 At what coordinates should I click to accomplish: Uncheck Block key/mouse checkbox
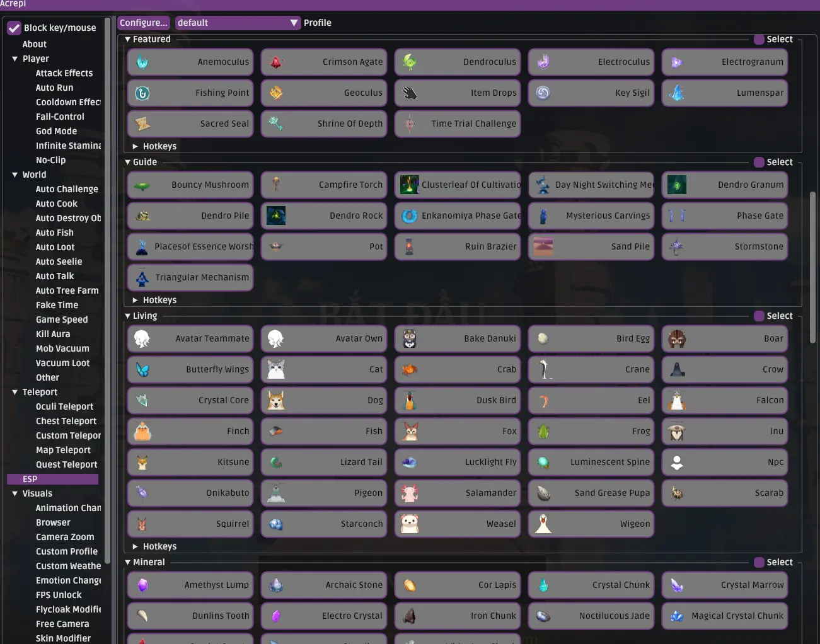[14, 28]
